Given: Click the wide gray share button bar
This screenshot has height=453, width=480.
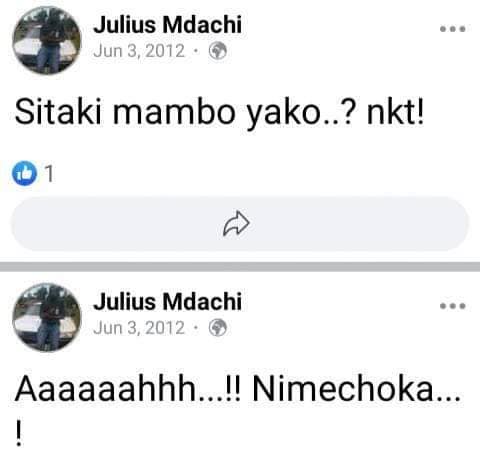Looking at the screenshot, I should click(240, 224).
